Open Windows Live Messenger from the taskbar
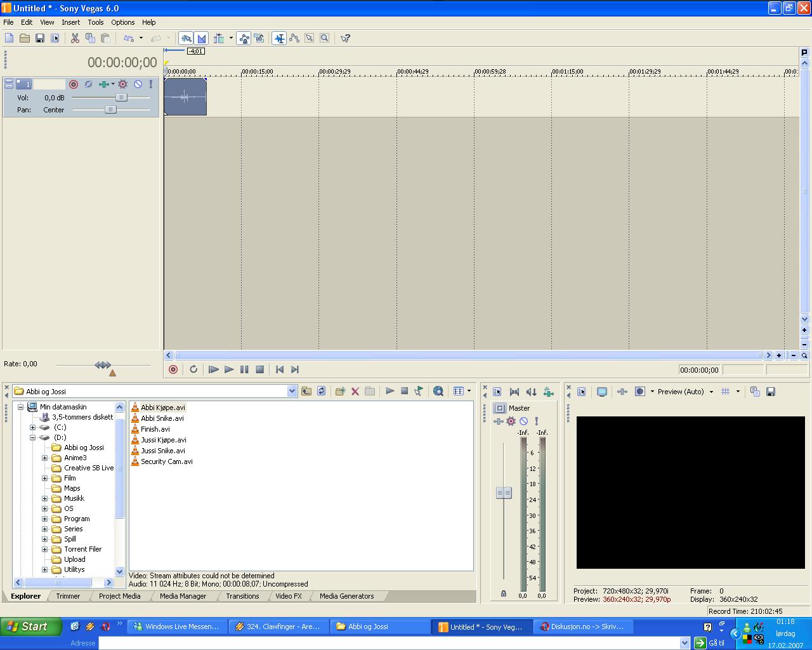 tap(177, 627)
